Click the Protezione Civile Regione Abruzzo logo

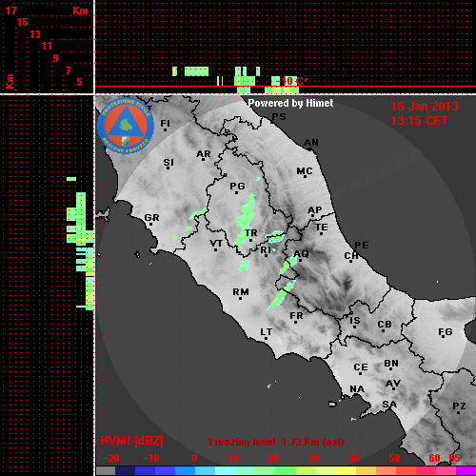coord(126,126)
